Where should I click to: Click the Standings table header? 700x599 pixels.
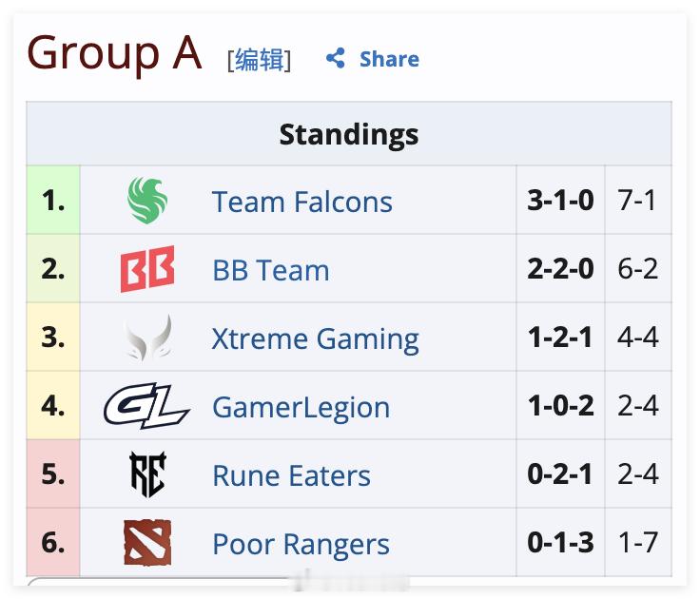click(x=349, y=134)
